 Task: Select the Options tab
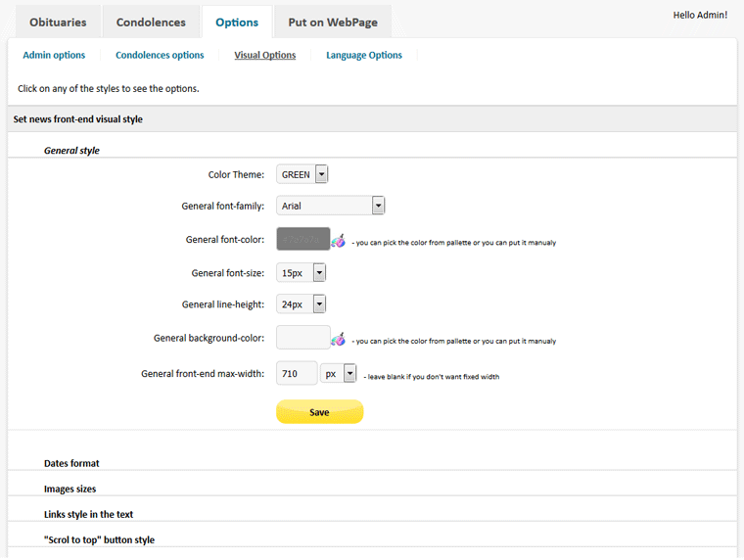point(236,22)
